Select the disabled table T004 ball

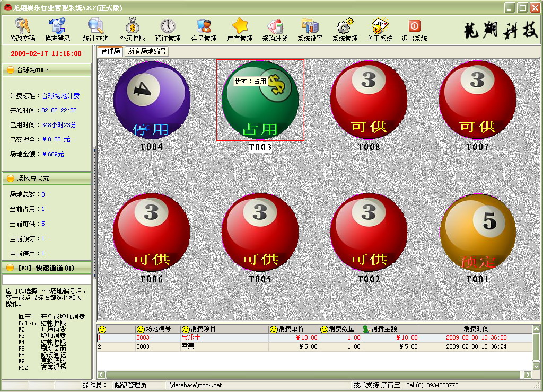click(x=152, y=101)
